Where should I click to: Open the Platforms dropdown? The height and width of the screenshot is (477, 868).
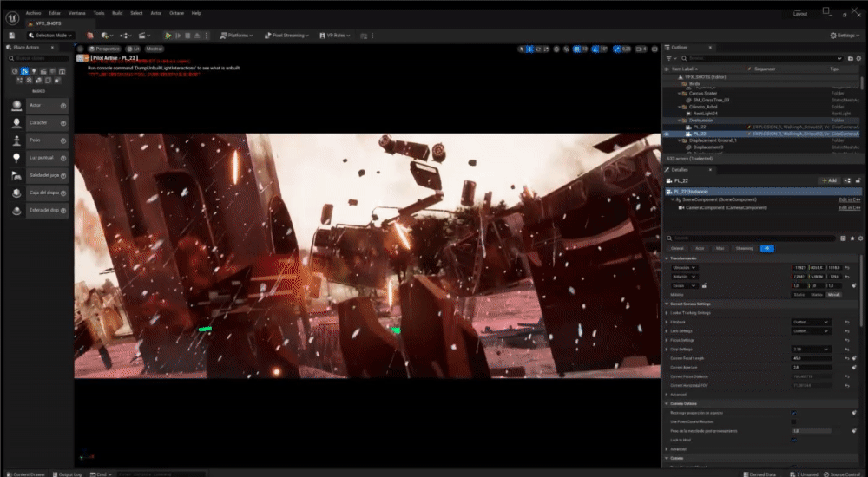pos(236,36)
